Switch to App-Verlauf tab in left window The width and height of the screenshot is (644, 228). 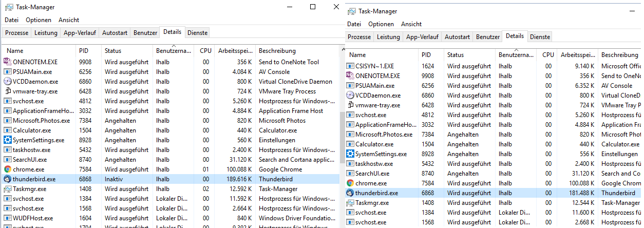tap(80, 32)
